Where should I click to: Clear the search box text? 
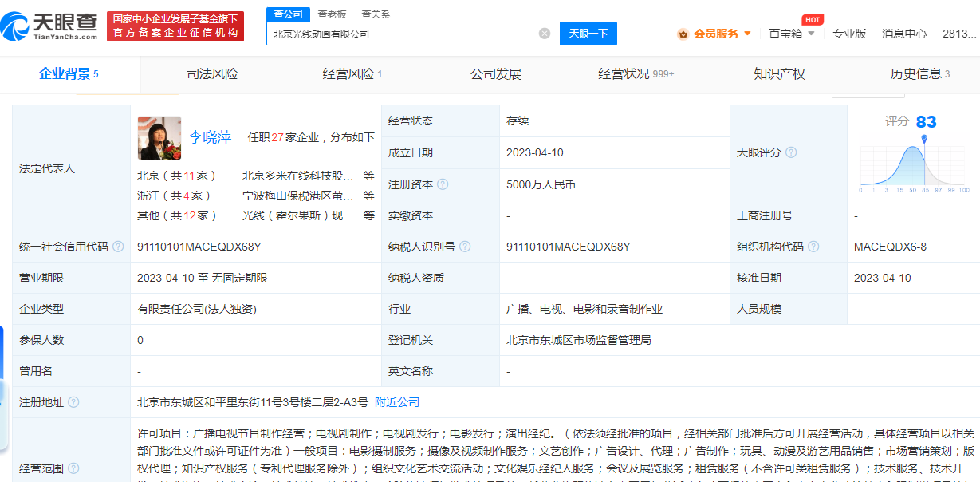[x=545, y=34]
